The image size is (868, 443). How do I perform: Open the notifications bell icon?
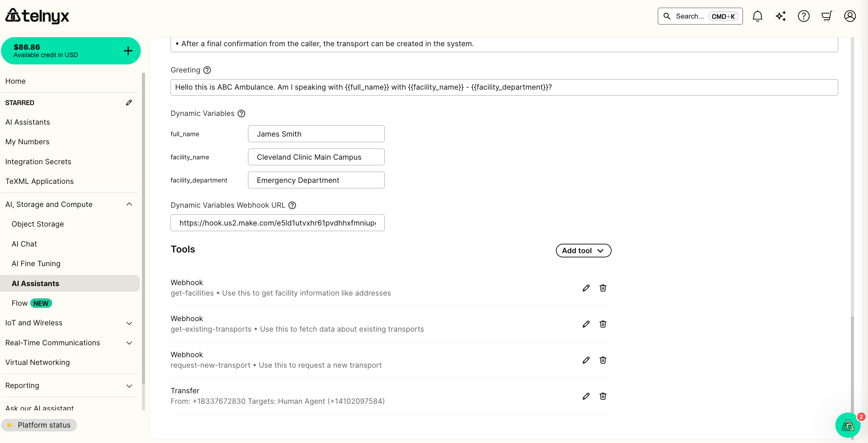(758, 16)
